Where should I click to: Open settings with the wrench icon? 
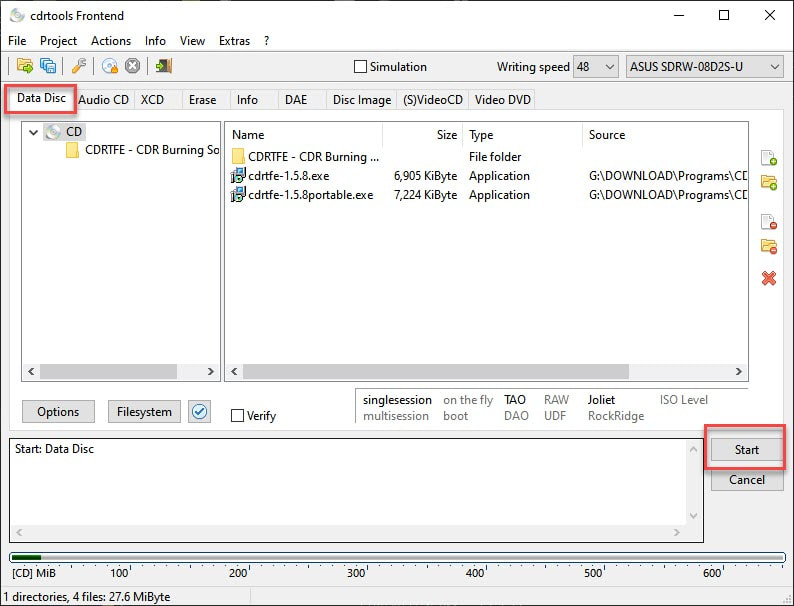pos(78,66)
